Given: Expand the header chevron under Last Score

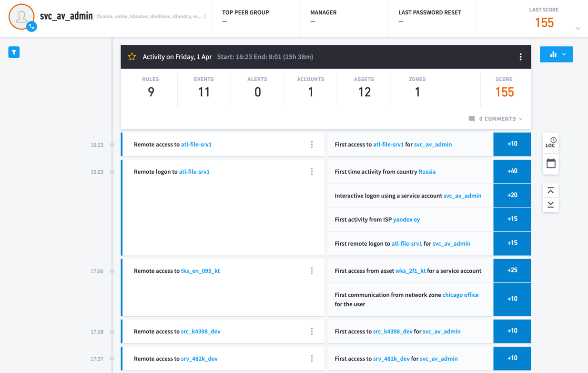Looking at the screenshot, I should [578, 29].
